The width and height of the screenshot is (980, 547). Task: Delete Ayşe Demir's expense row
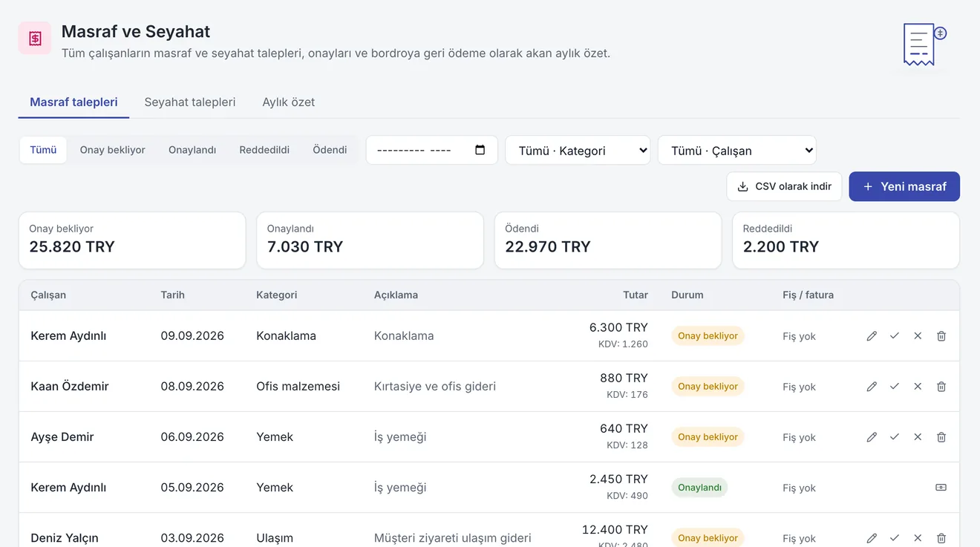pyautogui.click(x=941, y=437)
